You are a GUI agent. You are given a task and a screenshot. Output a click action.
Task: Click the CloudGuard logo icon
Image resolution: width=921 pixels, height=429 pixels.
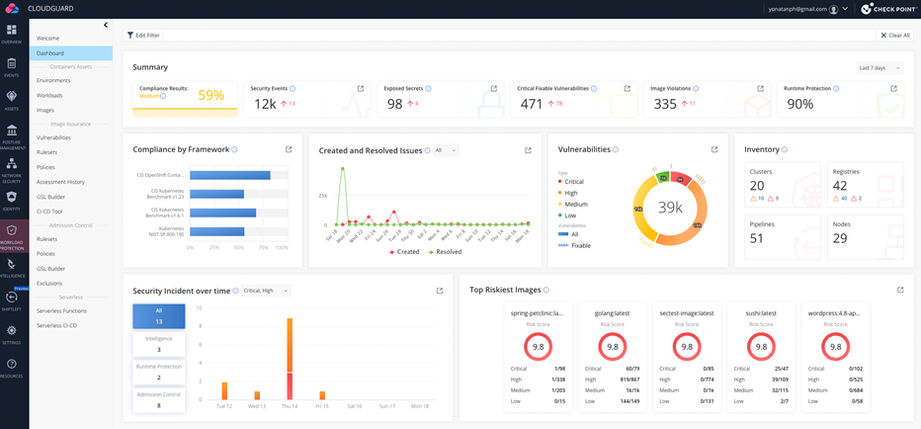[12, 9]
